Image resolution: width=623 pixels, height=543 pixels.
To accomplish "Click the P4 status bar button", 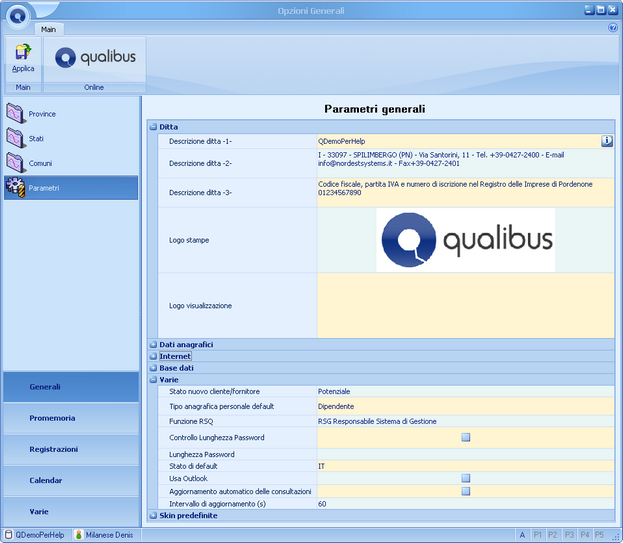I will (x=584, y=535).
